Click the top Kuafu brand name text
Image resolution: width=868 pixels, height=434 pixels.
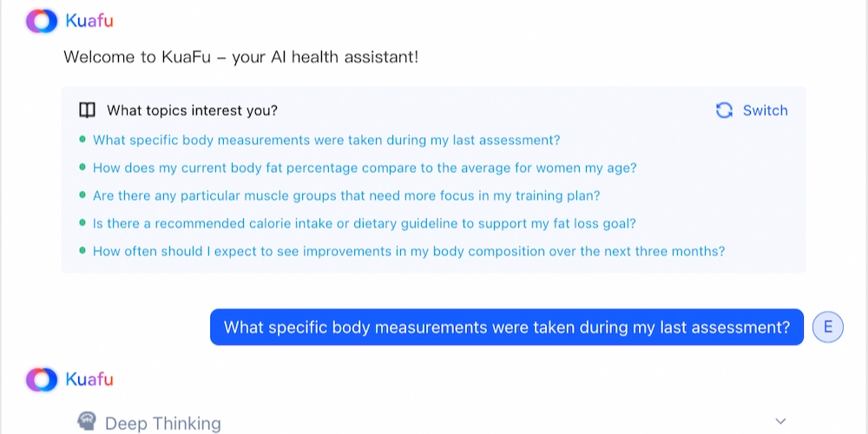[89, 21]
